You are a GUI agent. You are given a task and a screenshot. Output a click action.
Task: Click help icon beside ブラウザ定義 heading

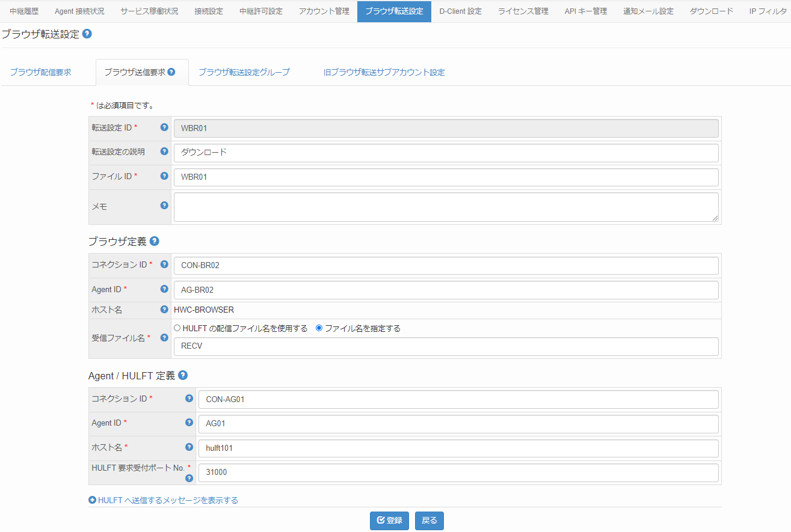click(155, 241)
